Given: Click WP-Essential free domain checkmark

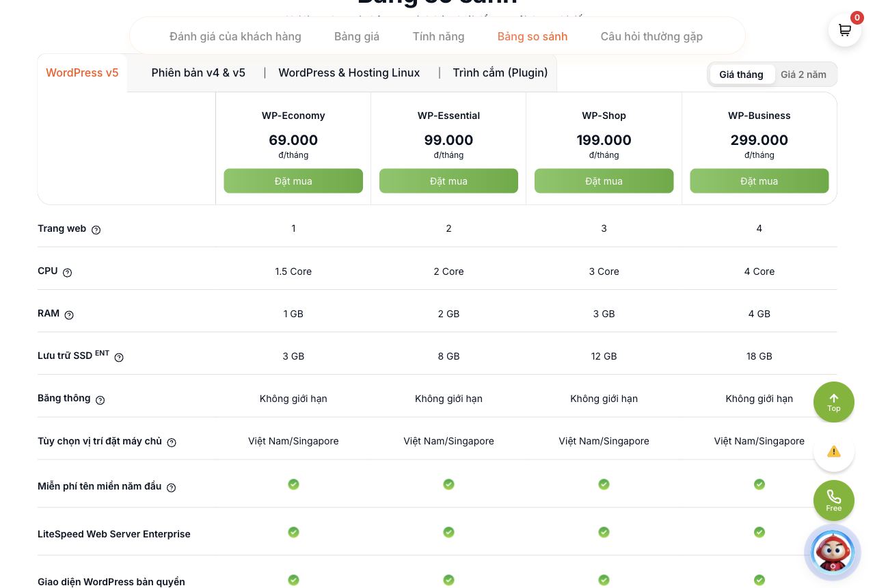Looking at the screenshot, I should coord(448,484).
